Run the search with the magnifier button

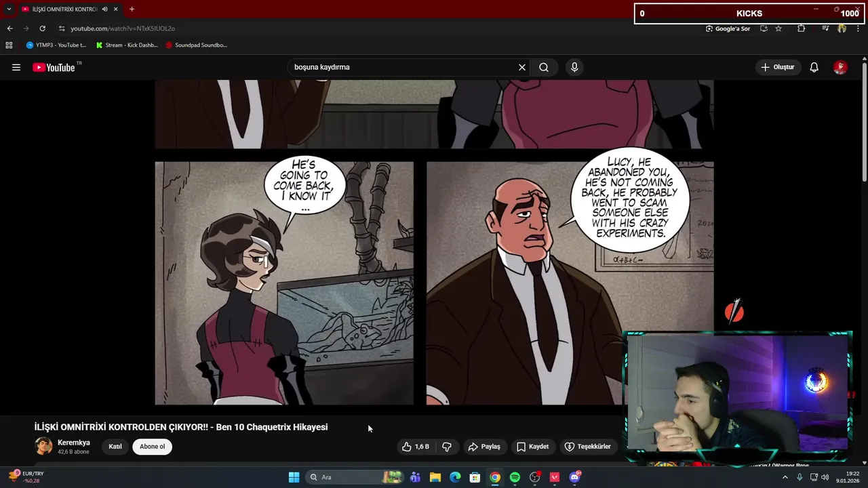(x=544, y=67)
